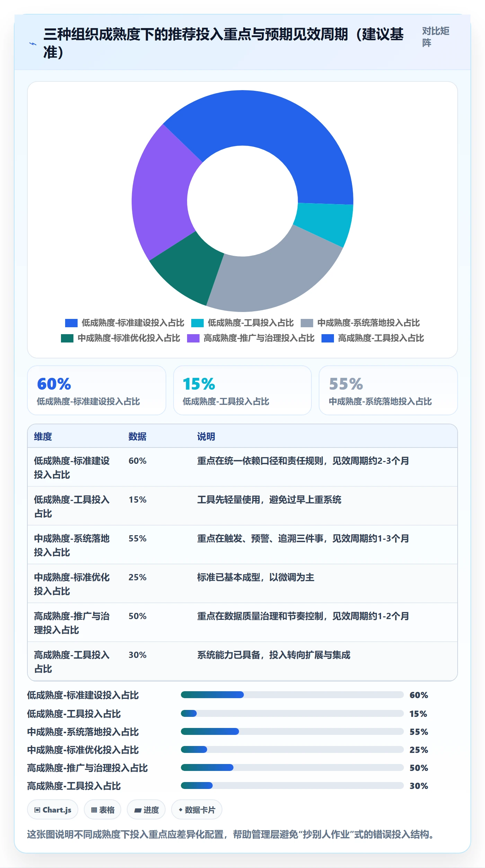Select table row 中成熟度-标准优化投入占比
Screen dimensions: 485x868
coord(242,584)
